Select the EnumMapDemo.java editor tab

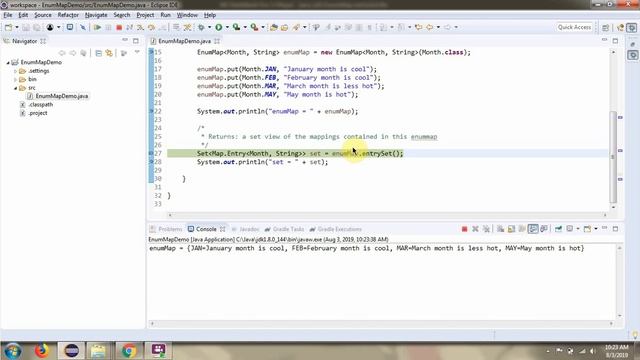point(184,41)
